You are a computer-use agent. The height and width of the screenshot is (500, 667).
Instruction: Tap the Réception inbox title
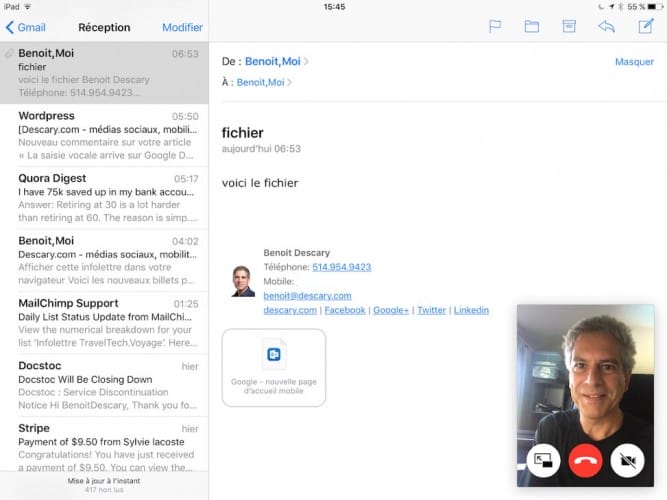tap(104, 27)
